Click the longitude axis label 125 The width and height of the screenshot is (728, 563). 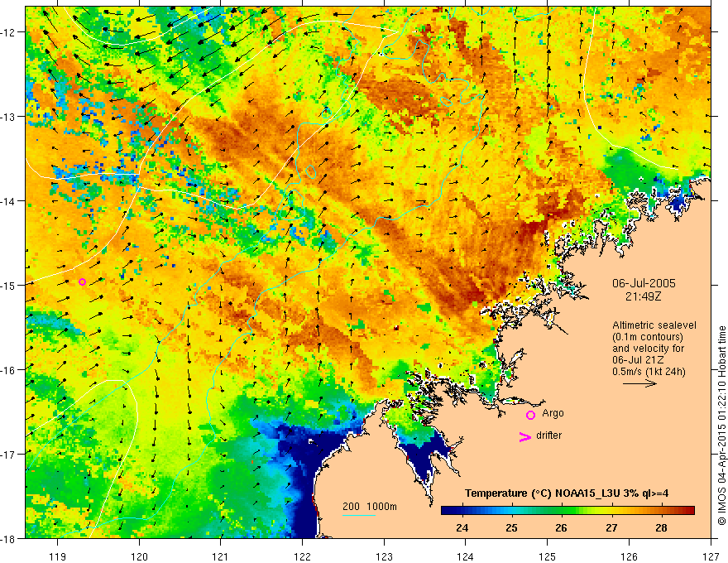pyautogui.click(x=548, y=556)
